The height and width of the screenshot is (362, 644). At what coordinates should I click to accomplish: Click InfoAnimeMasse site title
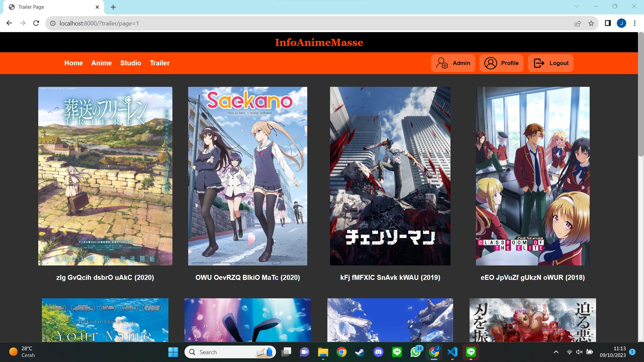click(319, 43)
